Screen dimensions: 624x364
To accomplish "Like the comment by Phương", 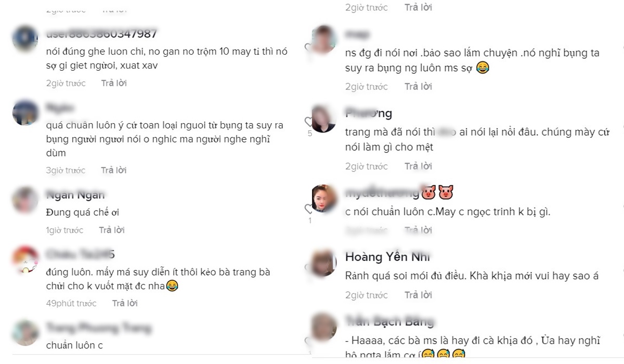I will 309,122.
